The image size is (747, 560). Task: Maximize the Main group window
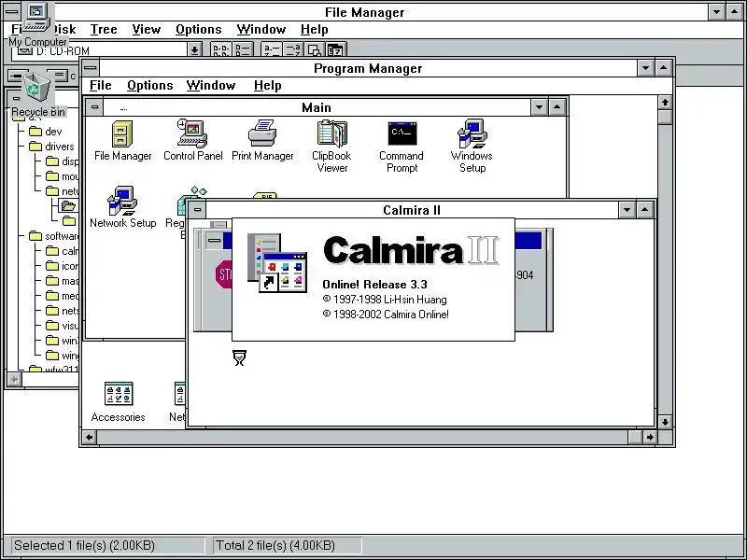pos(557,107)
